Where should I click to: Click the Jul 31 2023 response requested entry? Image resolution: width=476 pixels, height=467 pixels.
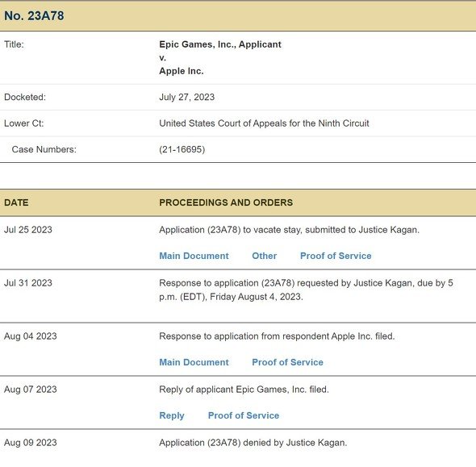point(306,290)
